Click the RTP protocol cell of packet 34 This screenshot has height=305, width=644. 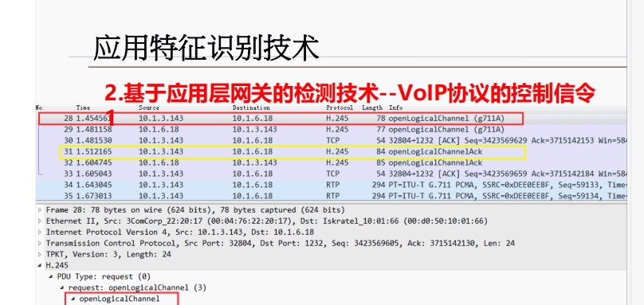tap(332, 185)
